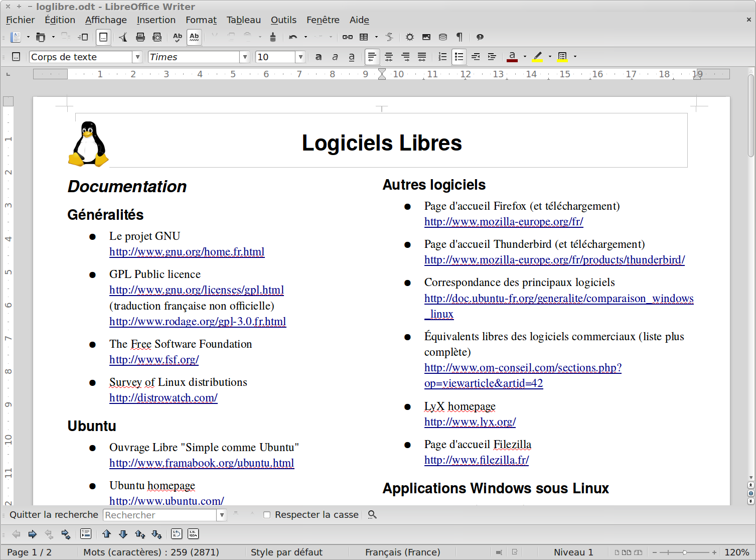Click link http://www.fsf.org/
This screenshot has width=756, height=560.
click(x=154, y=360)
